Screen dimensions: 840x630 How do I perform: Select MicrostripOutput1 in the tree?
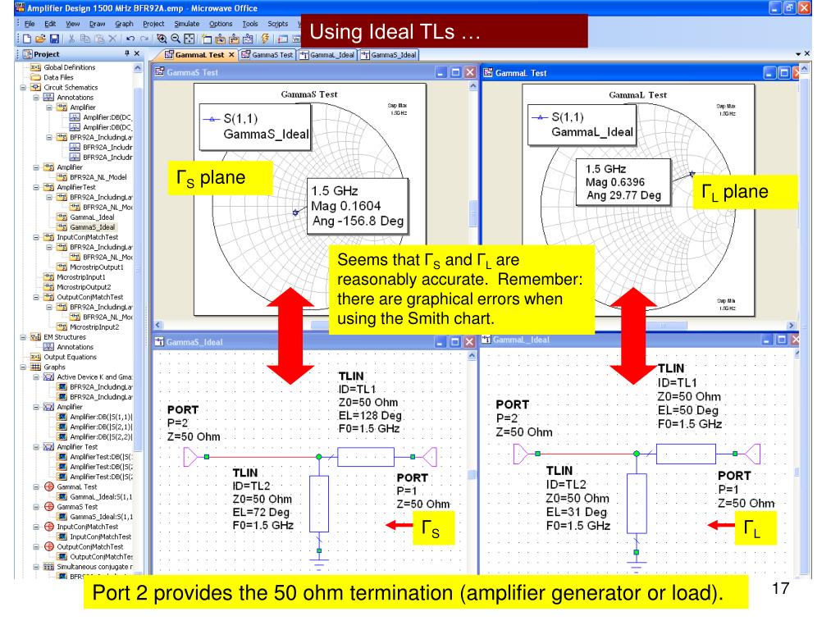97,267
